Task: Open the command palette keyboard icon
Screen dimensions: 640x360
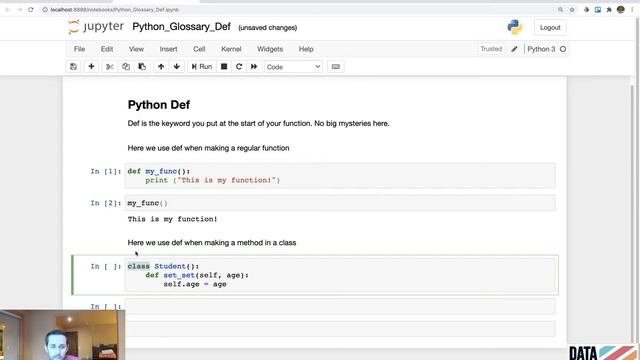Action: pos(336,67)
